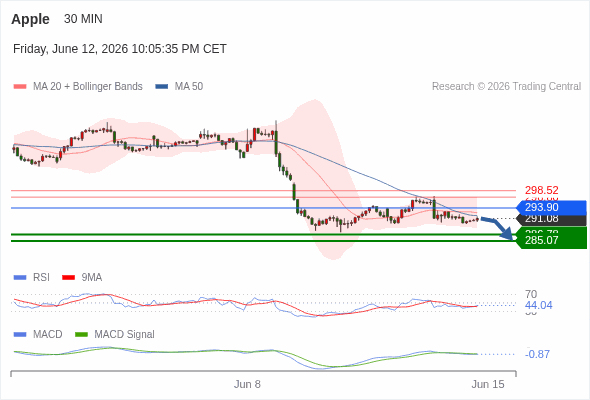Click the MACD blue legend swatch
The width and height of the screenshot is (590, 400).
(x=20, y=334)
